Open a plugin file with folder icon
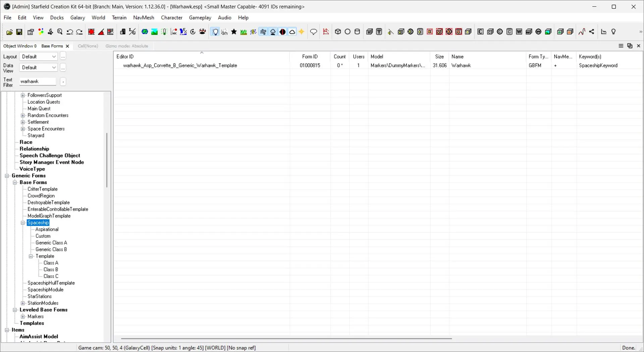The image size is (644, 352). tap(9, 32)
